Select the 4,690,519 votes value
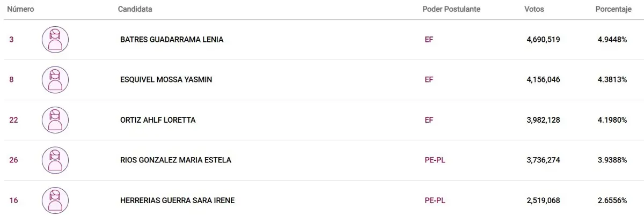The height and width of the screenshot is (216, 644). click(x=544, y=40)
